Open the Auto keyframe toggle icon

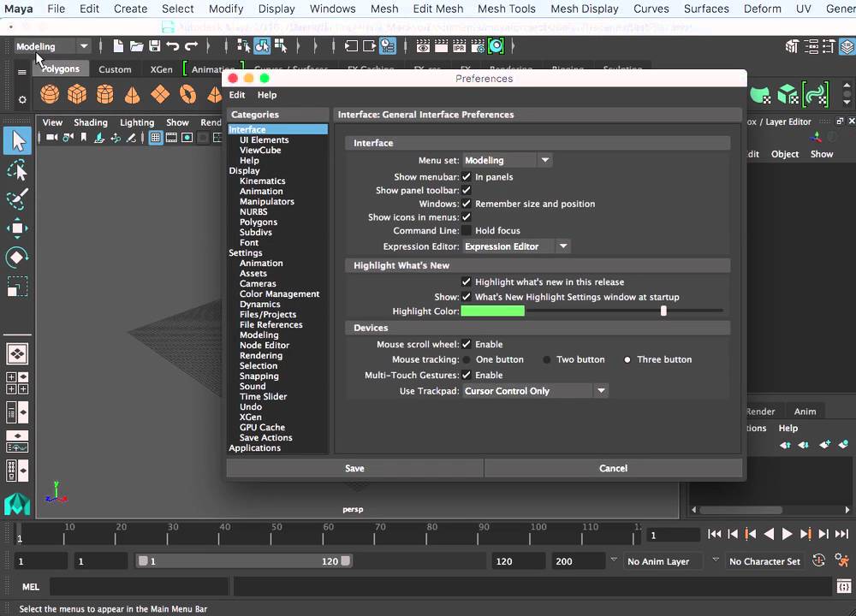tap(819, 560)
